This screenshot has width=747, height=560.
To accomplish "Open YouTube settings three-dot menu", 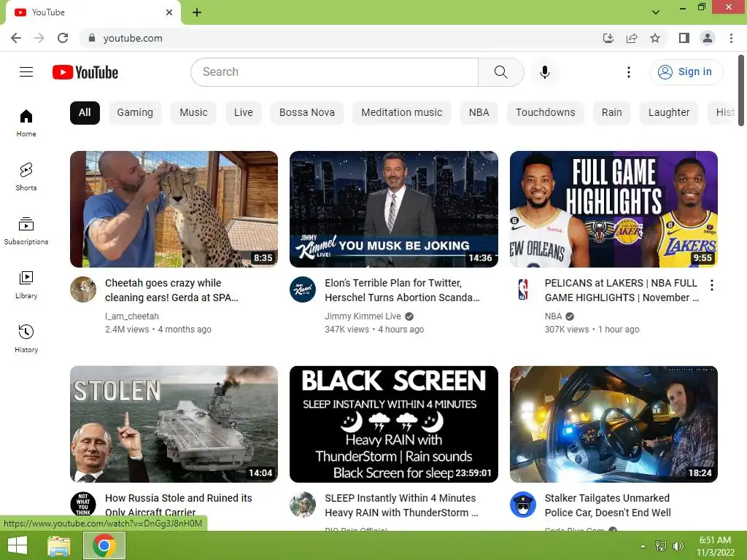I will [x=628, y=72].
